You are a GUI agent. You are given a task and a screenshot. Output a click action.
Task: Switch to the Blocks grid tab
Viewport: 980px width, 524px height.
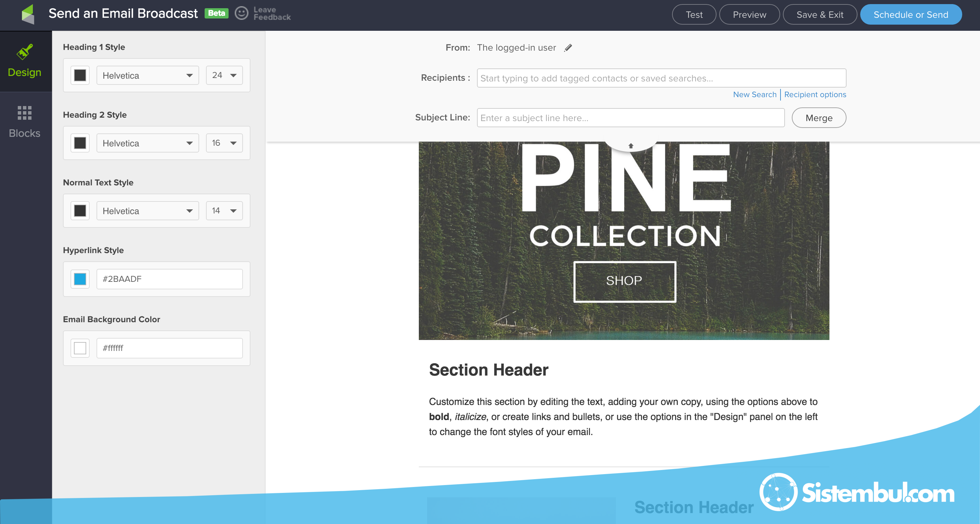pos(25,122)
